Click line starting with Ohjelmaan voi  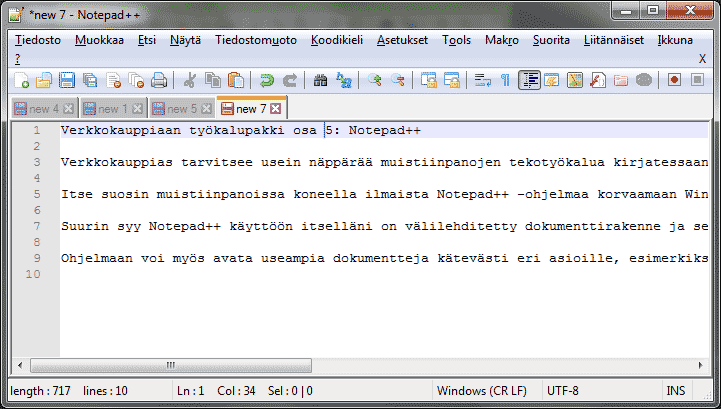pyautogui.click(x=384, y=258)
